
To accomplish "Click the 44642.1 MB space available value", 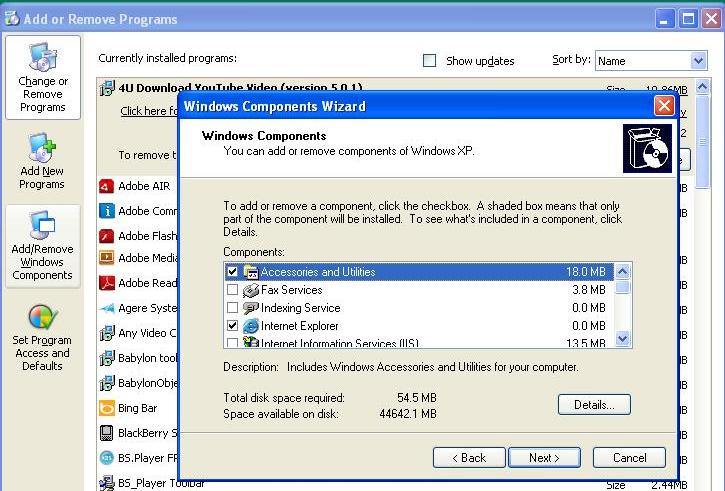I will (408, 414).
